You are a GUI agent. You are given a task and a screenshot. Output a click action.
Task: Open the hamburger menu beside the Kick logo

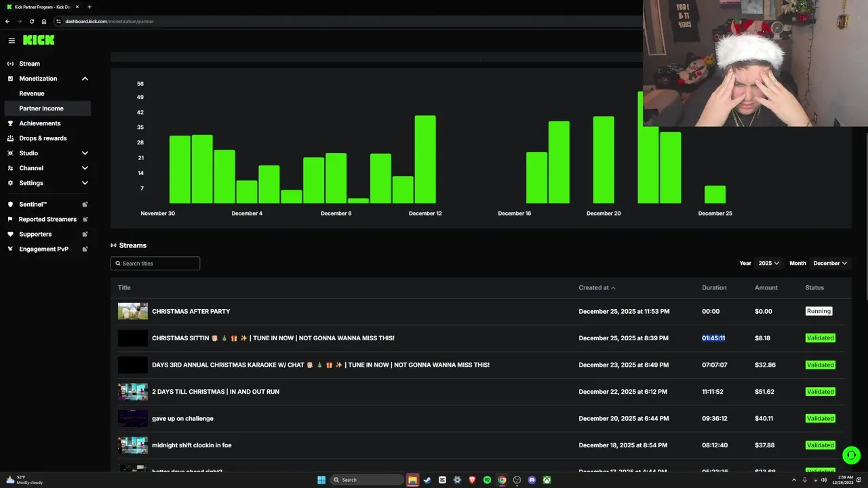click(12, 41)
